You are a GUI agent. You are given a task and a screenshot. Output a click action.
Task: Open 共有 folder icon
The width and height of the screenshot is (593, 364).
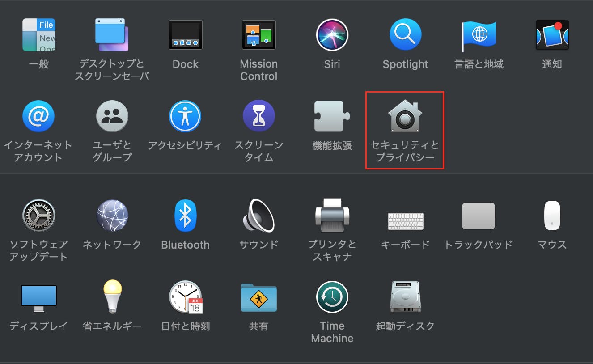[x=259, y=297]
